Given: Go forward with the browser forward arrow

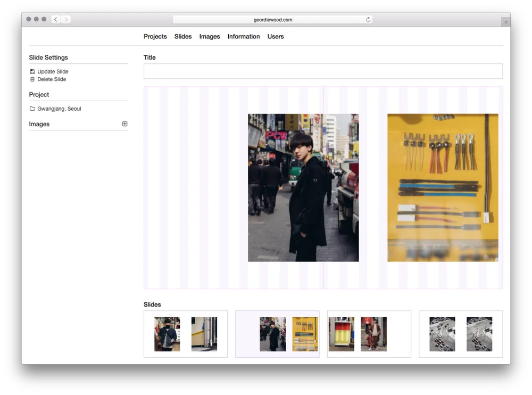Looking at the screenshot, I should [x=66, y=19].
